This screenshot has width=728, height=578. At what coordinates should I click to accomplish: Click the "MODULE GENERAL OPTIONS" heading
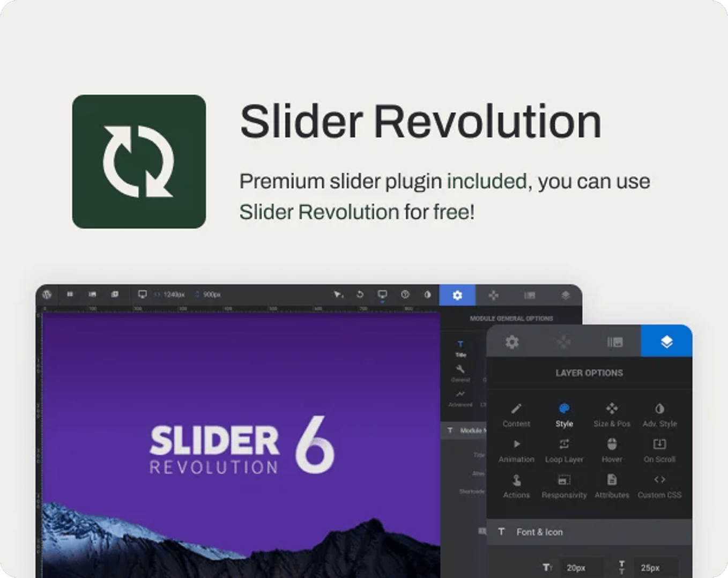(x=511, y=318)
